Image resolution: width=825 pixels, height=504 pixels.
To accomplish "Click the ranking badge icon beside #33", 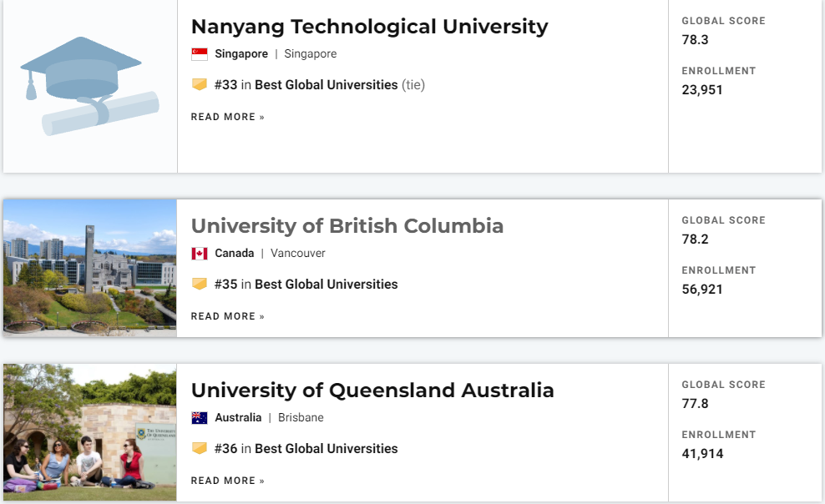I will [200, 84].
